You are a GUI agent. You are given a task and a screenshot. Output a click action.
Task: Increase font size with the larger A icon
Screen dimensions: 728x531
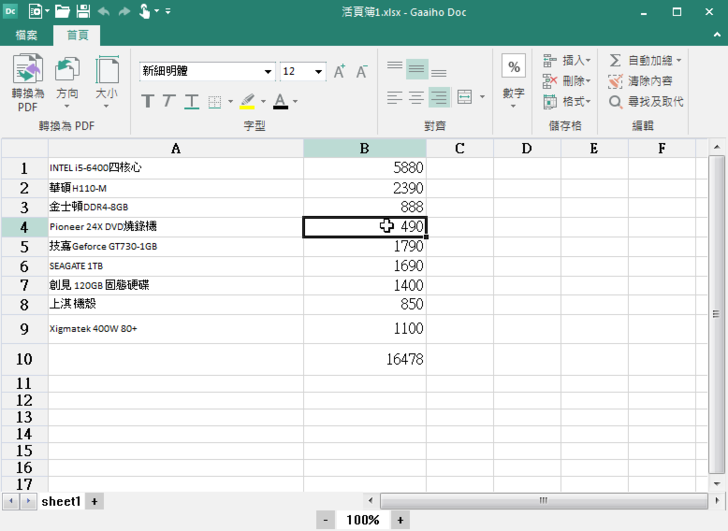point(340,71)
